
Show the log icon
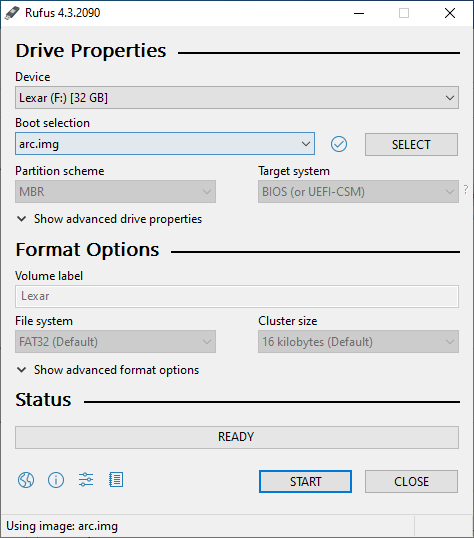click(116, 480)
